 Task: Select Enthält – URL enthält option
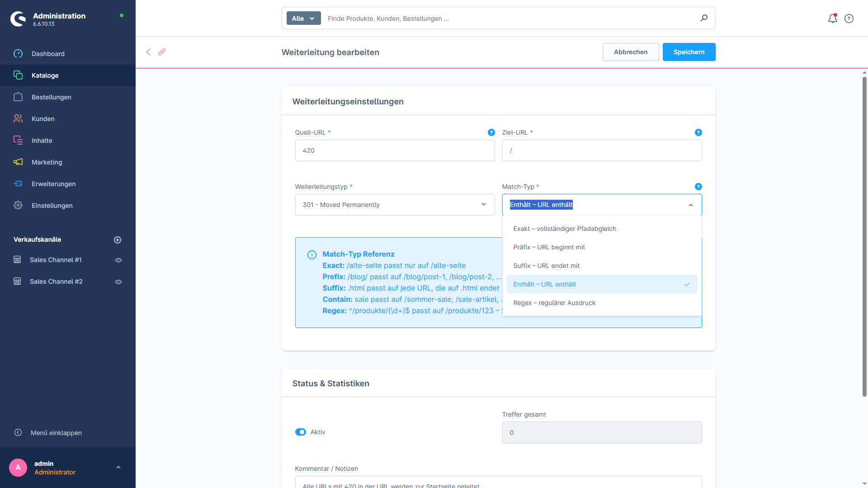click(602, 284)
